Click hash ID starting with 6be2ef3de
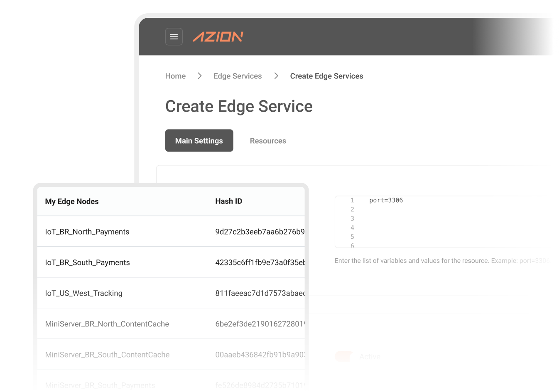This screenshot has height=392, width=559. tap(260, 324)
